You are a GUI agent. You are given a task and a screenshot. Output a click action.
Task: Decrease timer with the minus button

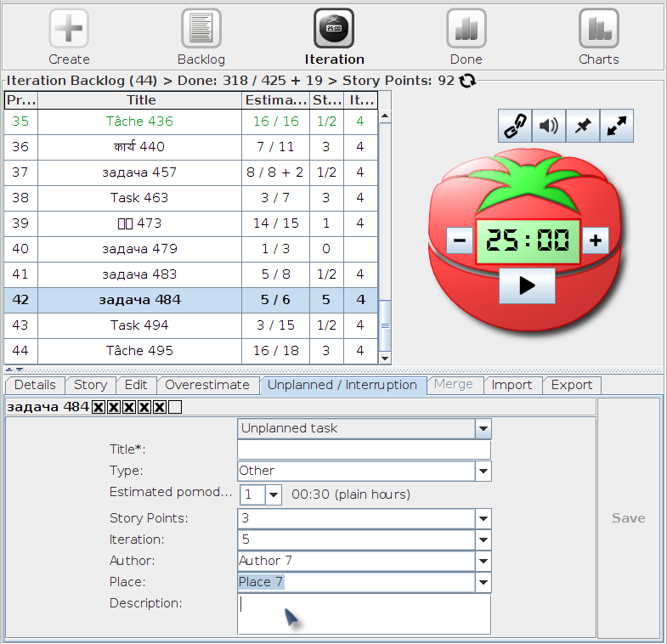coord(460,240)
